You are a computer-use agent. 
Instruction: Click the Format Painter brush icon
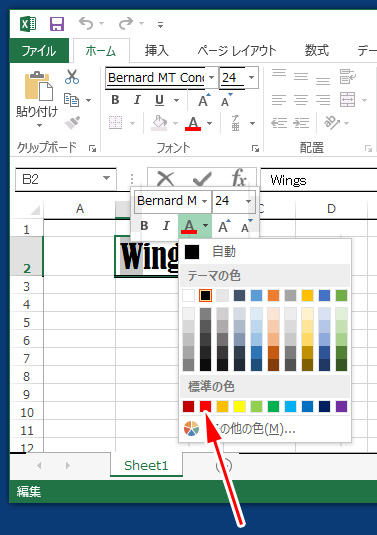tap(72, 123)
